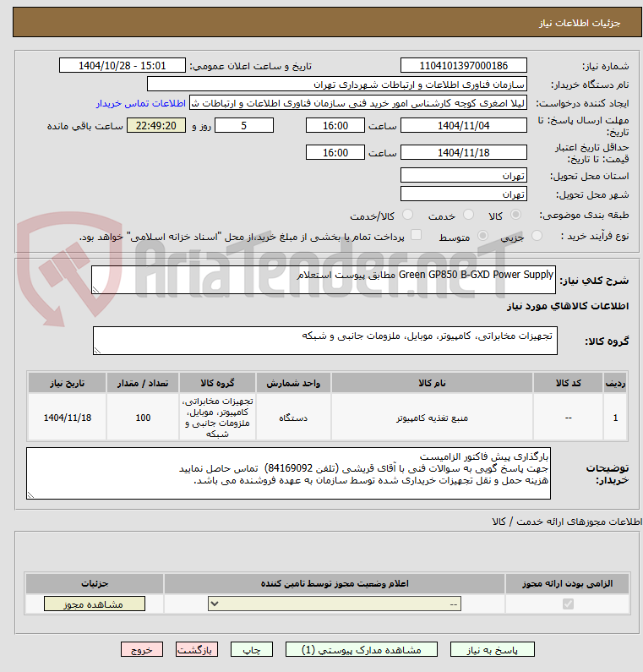Open اطلاعات تماس خریدار link
Screen dimensions: 643x672
pos(141,103)
